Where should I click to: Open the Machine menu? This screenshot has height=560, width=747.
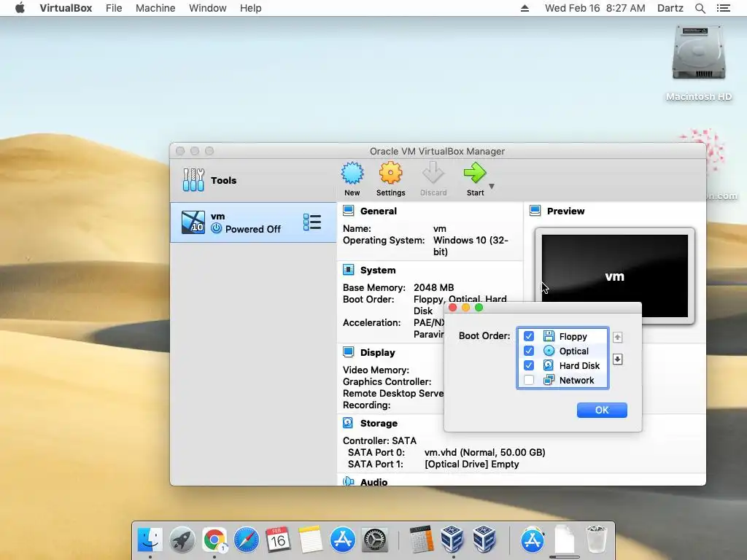pos(155,8)
